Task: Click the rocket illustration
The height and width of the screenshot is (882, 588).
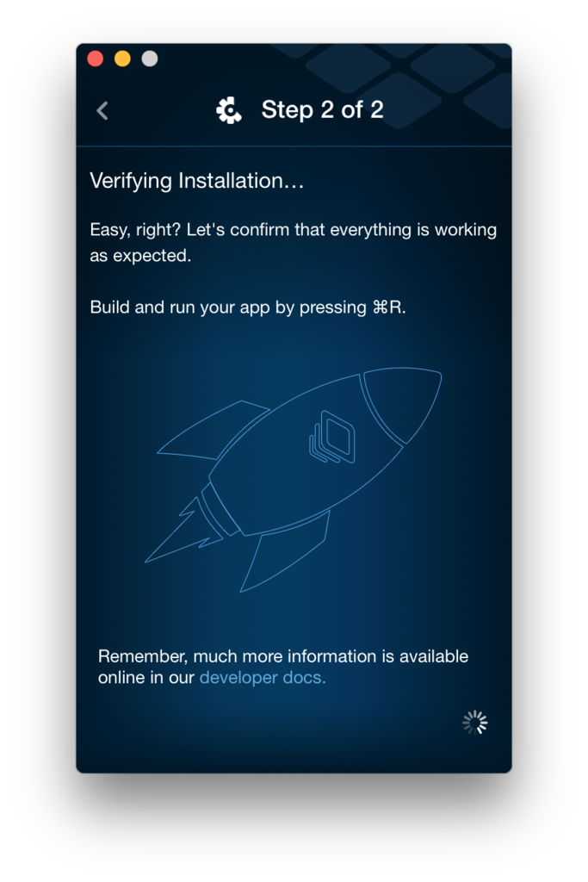Action: click(x=293, y=480)
